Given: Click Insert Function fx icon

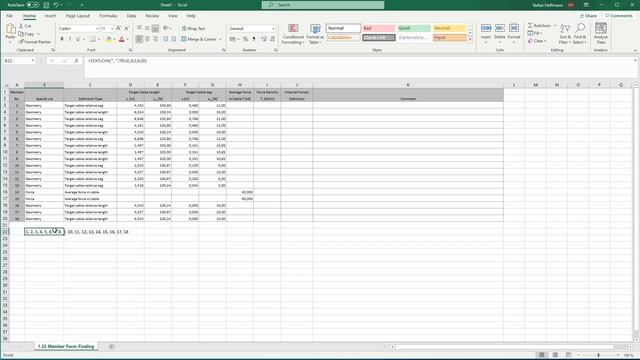Looking at the screenshot, I should point(76,60).
